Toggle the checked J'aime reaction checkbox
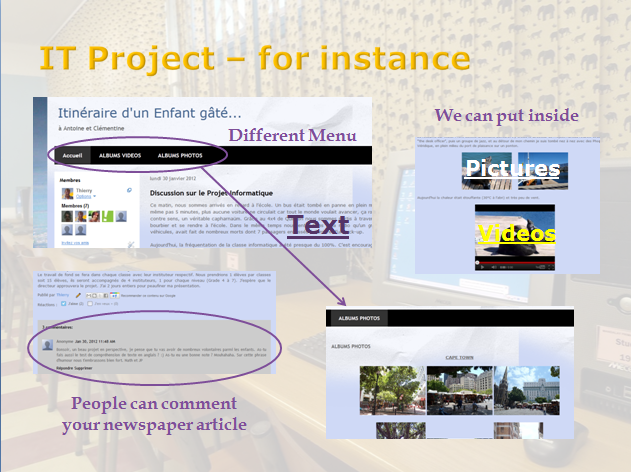Viewport: 631px width, 472px height. (63, 304)
